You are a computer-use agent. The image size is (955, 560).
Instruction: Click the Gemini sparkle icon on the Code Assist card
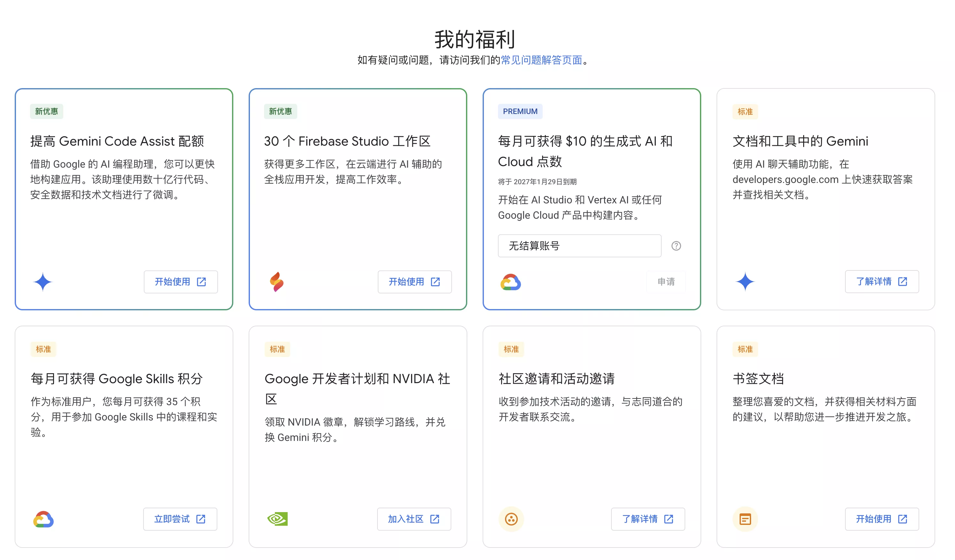click(43, 282)
